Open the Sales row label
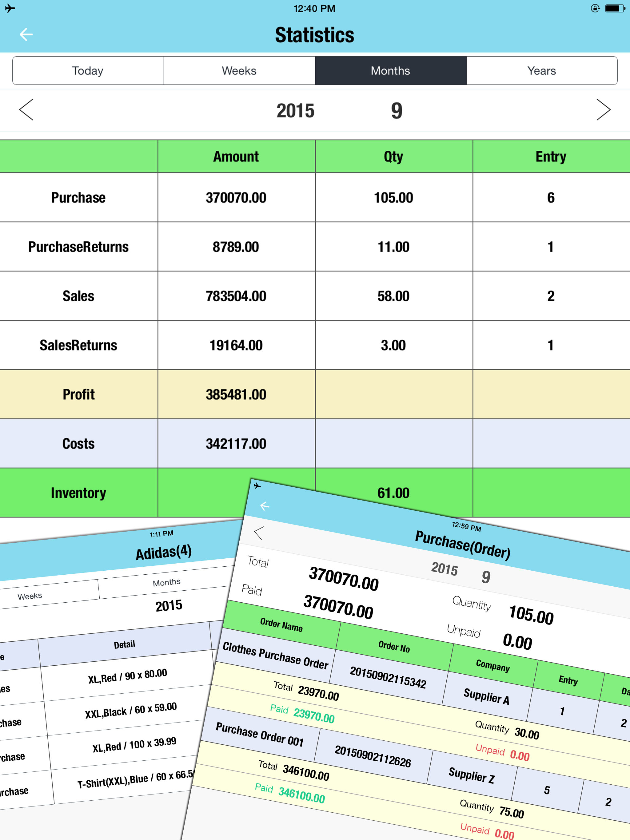Screen dimensions: 630x840 tap(79, 296)
